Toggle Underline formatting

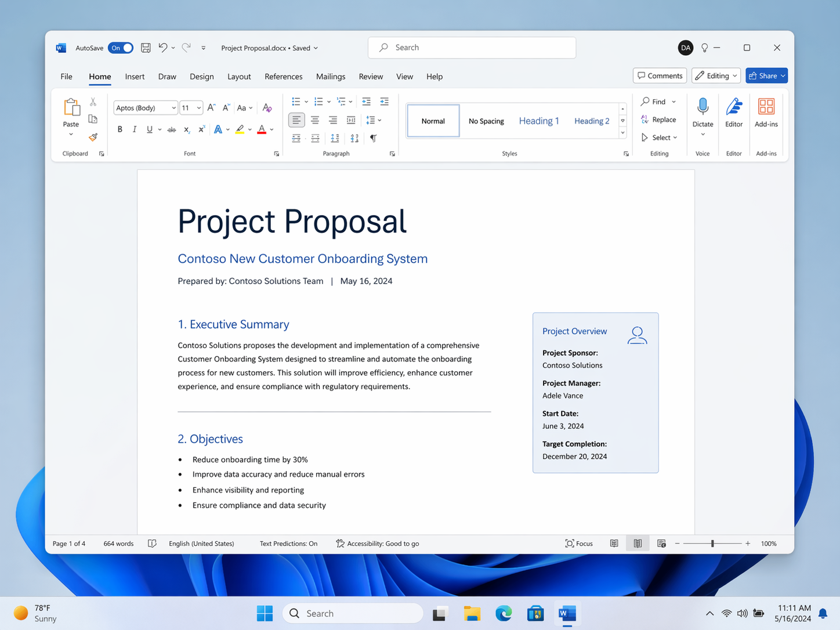pos(150,129)
